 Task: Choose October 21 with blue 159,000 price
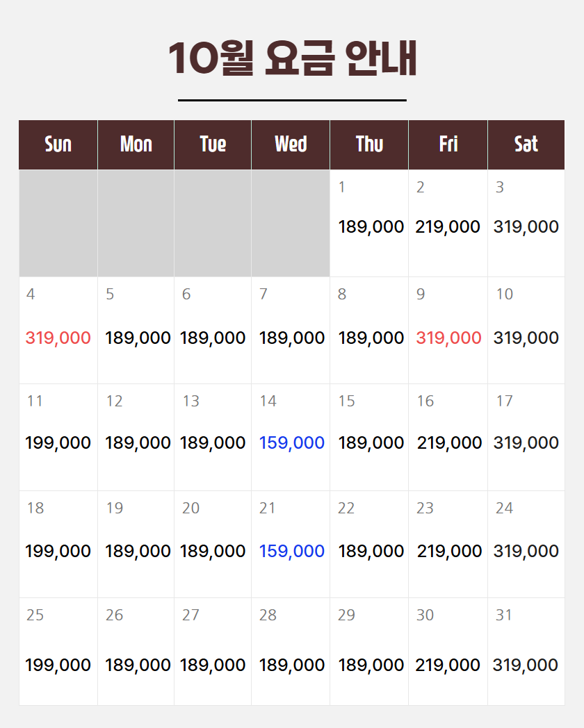click(291, 544)
